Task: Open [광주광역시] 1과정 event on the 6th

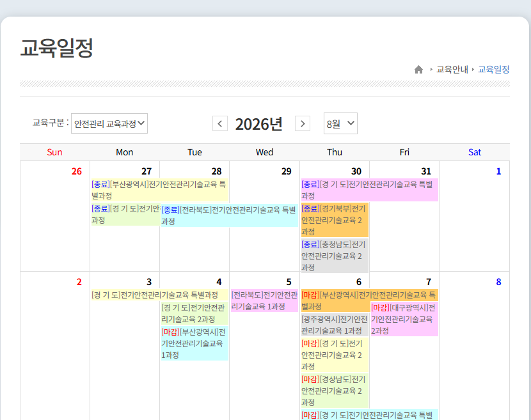Action: 335,325
